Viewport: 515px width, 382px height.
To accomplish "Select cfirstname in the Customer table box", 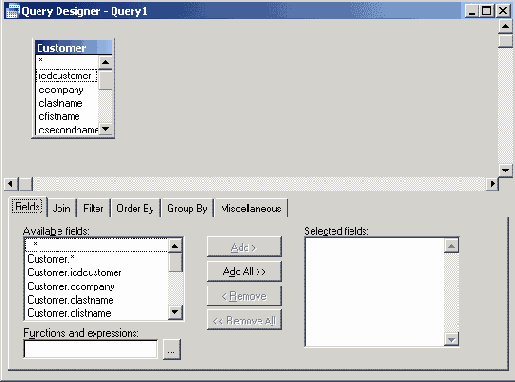I will point(67,116).
